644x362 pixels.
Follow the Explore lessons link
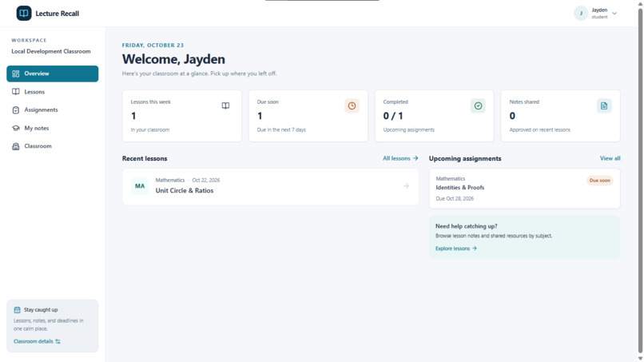pos(456,249)
